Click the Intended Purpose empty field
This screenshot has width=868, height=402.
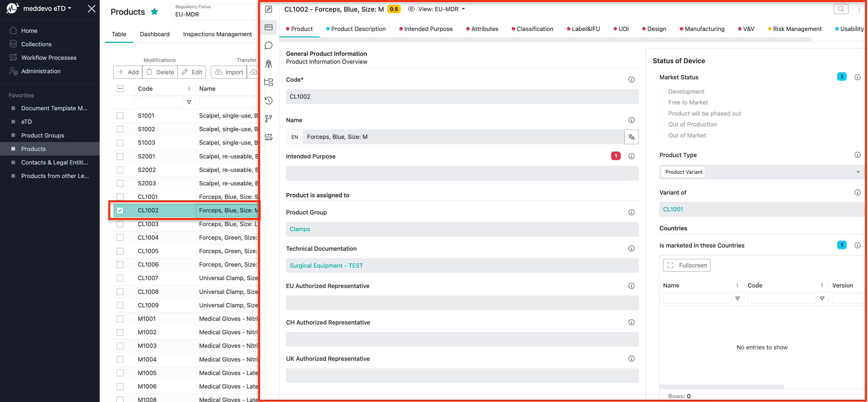click(462, 173)
